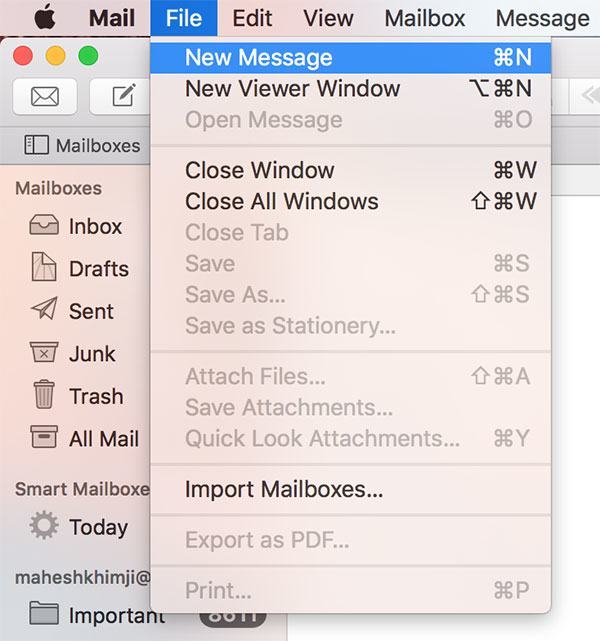Select the Drafts document icon
Viewport: 600px width, 641px height.
(44, 267)
